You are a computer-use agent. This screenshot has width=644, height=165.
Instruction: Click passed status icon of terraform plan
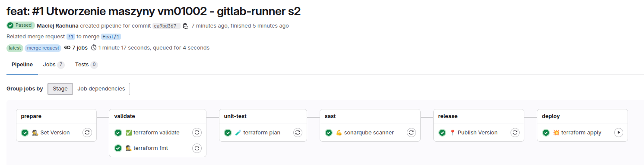click(228, 133)
